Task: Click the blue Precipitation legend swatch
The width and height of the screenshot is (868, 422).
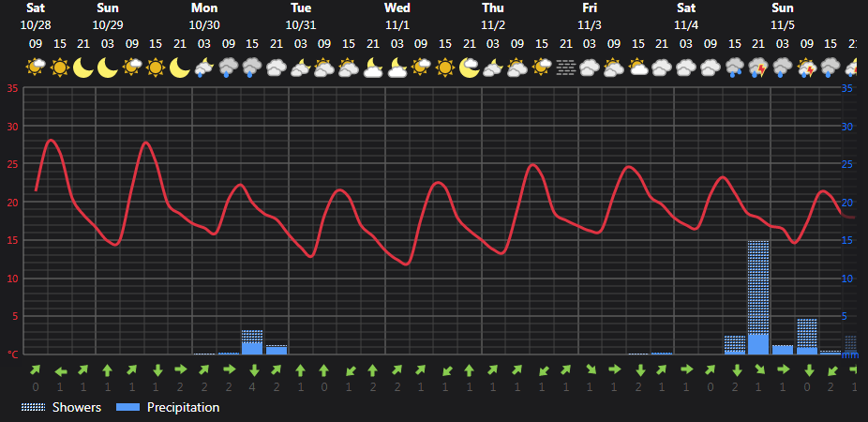Action: 127,408
